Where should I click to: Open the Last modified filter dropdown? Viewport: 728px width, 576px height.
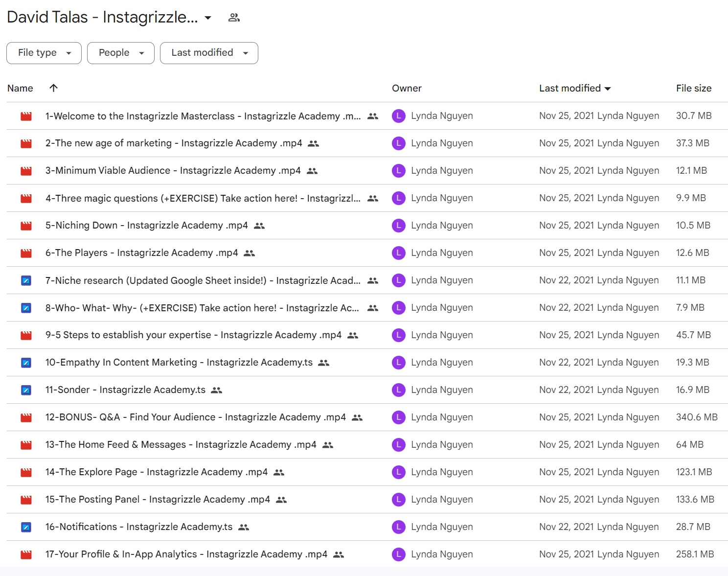(x=209, y=53)
